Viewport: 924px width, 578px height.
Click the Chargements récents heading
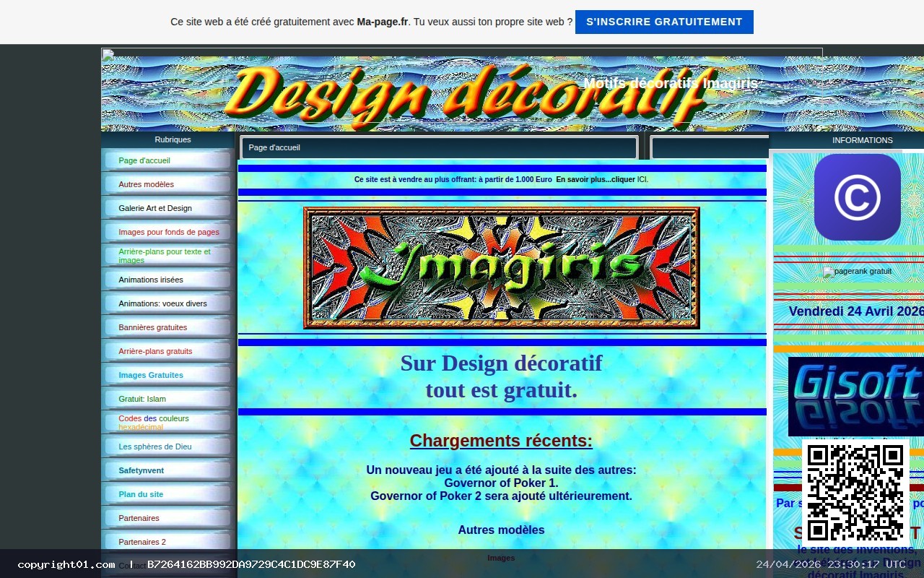(x=501, y=441)
